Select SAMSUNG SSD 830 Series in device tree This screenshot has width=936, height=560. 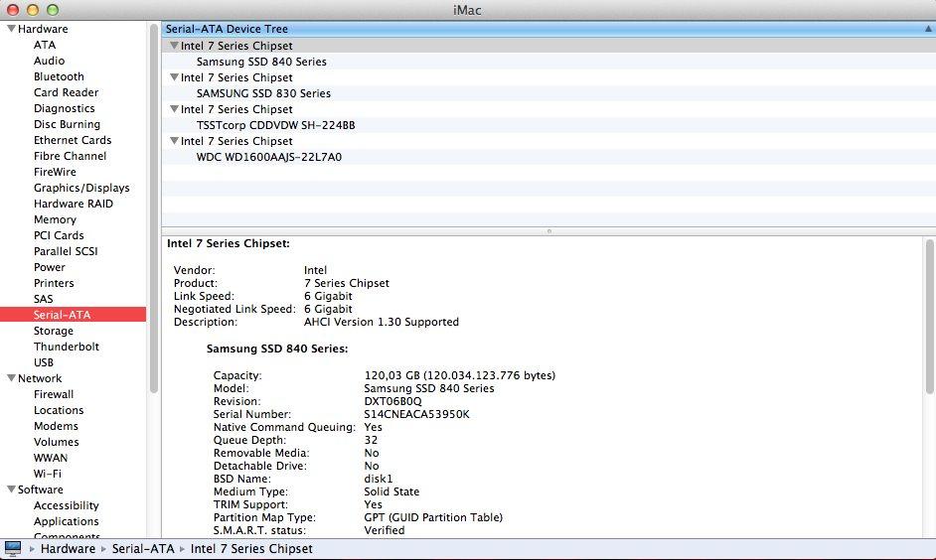tap(263, 93)
